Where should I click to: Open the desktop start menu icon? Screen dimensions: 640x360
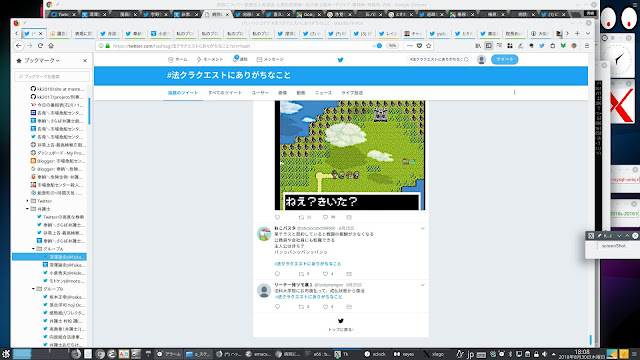pos(6,353)
